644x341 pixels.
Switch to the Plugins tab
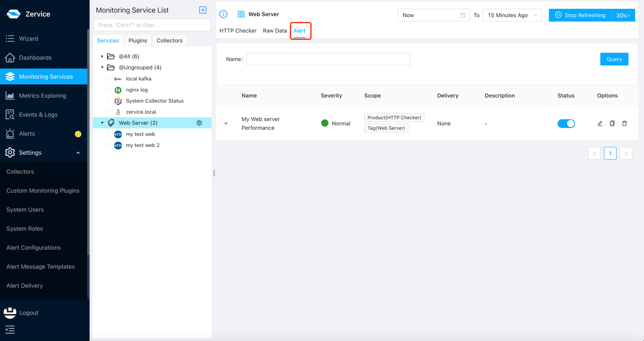[x=137, y=40]
